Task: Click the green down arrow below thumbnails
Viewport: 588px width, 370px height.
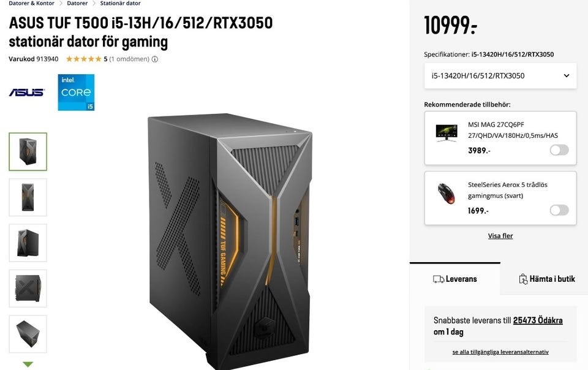Action: coord(28,364)
